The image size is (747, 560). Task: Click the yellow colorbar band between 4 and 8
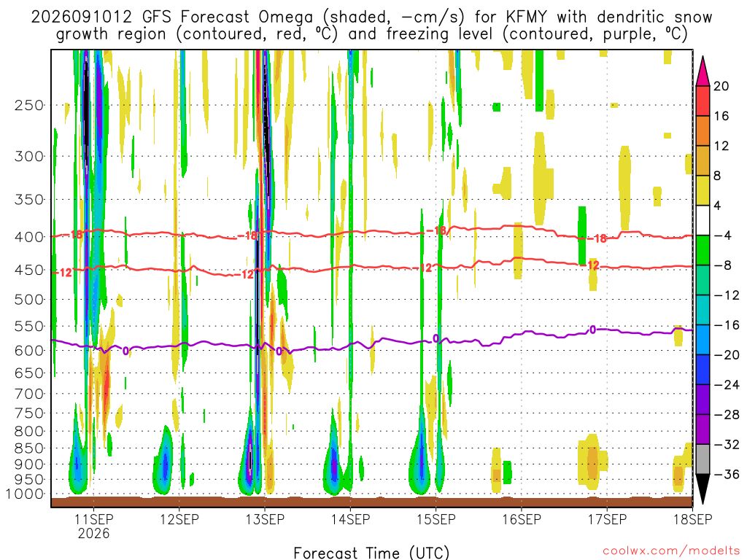coord(703,190)
